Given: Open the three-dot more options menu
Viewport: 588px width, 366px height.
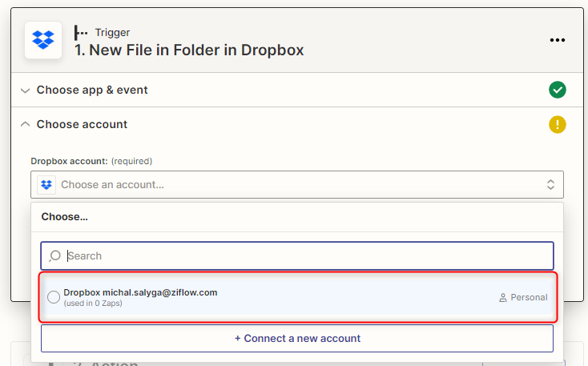Looking at the screenshot, I should [558, 40].
